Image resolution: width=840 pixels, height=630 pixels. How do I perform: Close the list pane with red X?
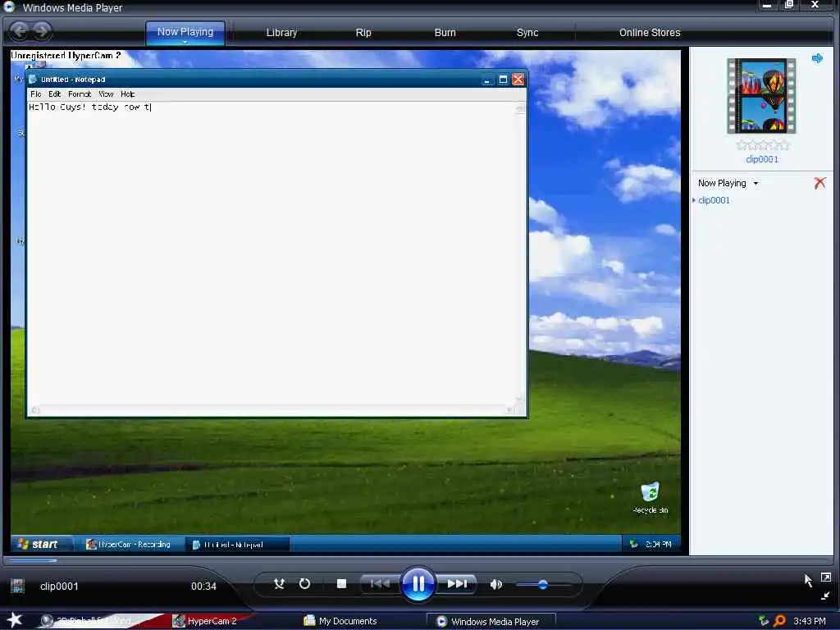[x=819, y=183]
